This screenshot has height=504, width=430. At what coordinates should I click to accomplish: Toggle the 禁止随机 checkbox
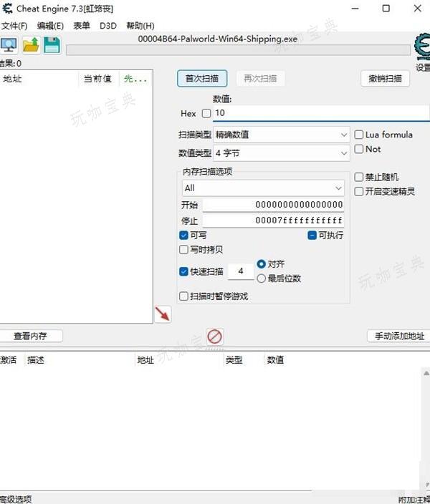tap(358, 177)
